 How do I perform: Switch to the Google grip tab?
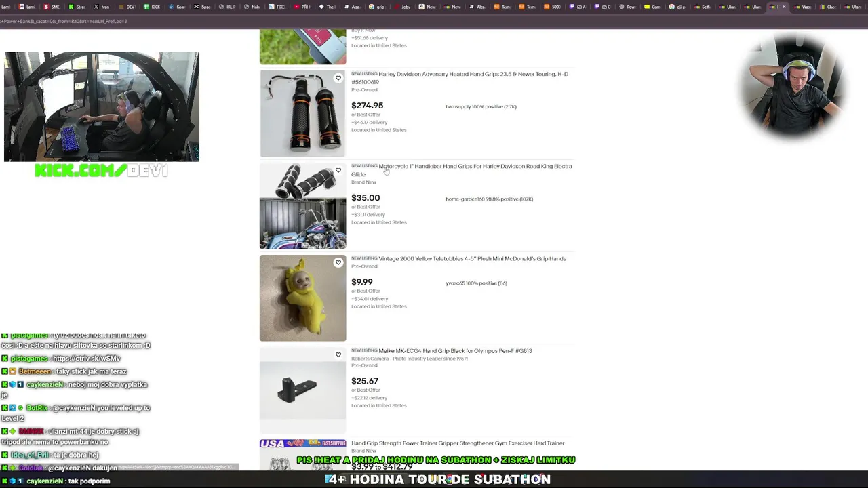point(378,7)
